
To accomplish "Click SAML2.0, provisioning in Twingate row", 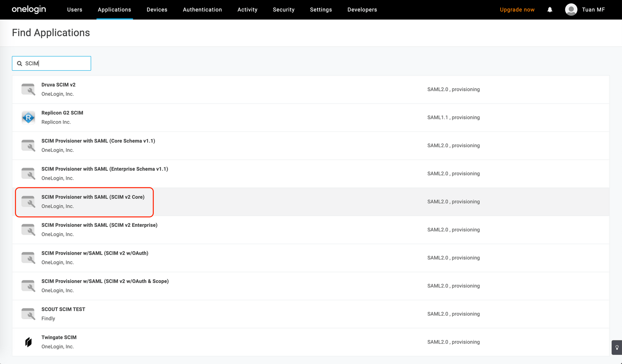I will [454, 342].
